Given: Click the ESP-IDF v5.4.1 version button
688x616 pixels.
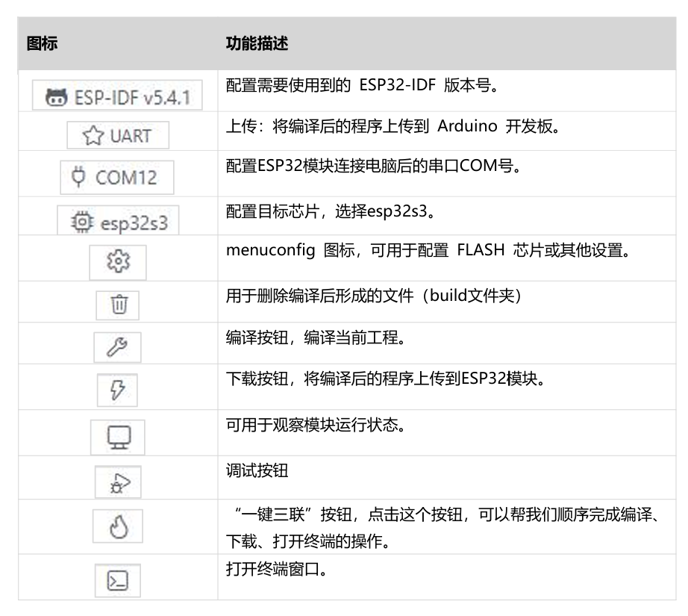Looking at the screenshot, I should 118,98.
